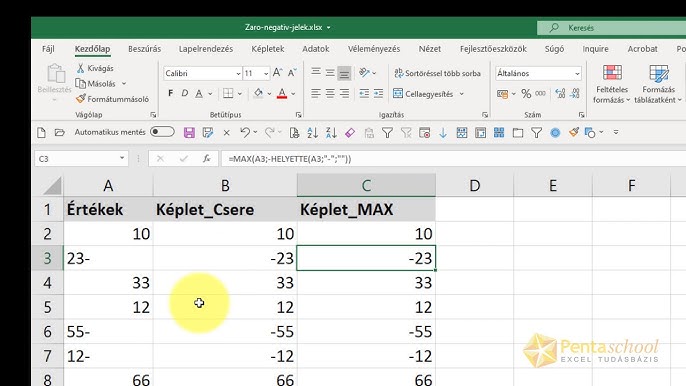
Task: Open a file using the folder icon
Action: click(60, 133)
